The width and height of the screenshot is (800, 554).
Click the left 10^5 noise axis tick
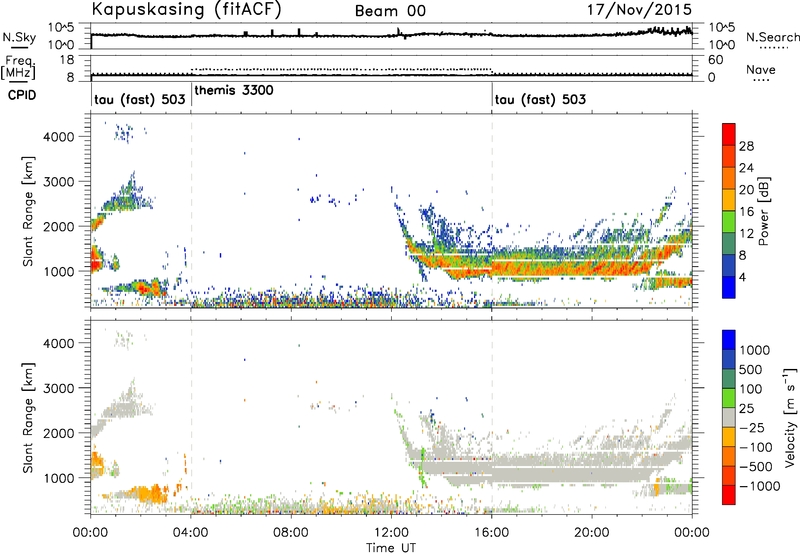click(61, 27)
